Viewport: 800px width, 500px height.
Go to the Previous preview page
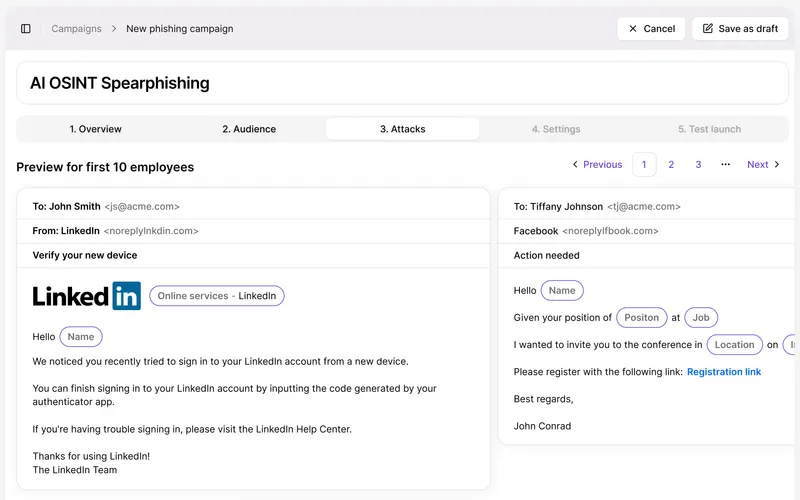(597, 164)
